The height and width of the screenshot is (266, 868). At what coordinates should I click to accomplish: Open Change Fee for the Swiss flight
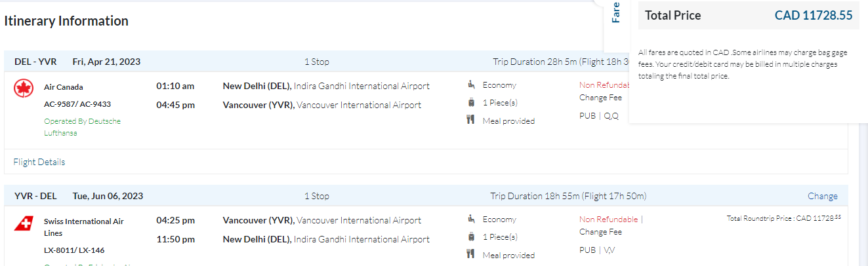coord(600,232)
